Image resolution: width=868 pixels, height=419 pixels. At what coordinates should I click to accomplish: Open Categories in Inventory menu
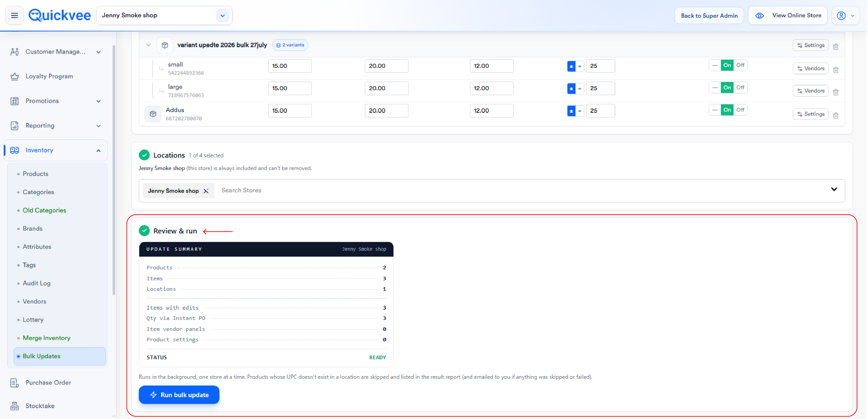coord(38,192)
